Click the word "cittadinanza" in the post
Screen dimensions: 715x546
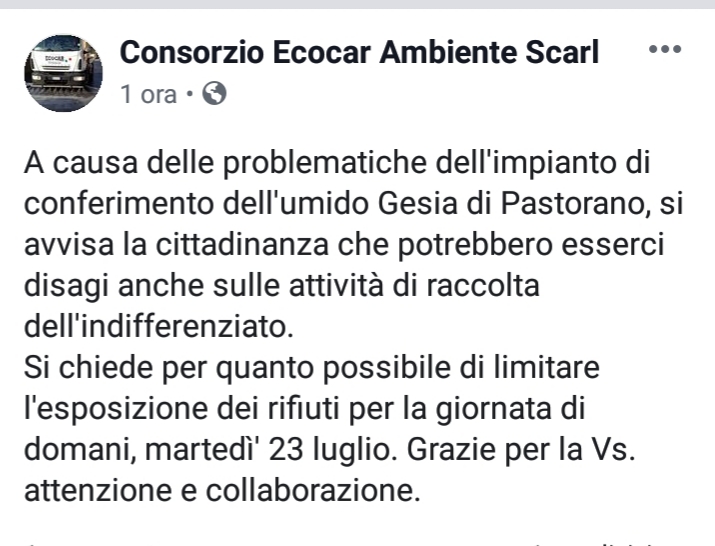(242, 244)
